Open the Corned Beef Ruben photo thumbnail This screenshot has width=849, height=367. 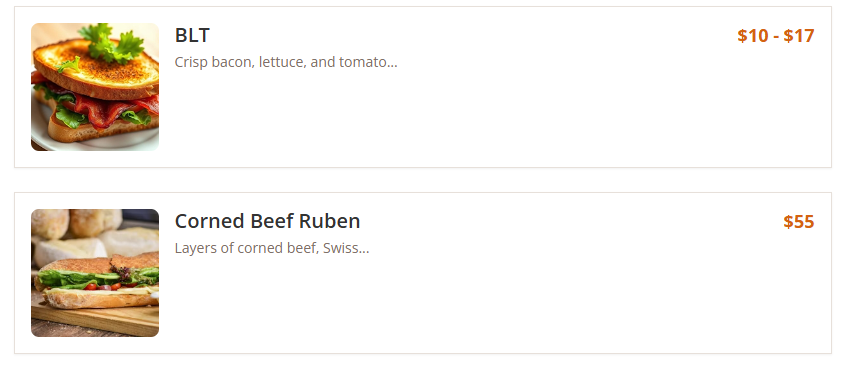pyautogui.click(x=95, y=273)
